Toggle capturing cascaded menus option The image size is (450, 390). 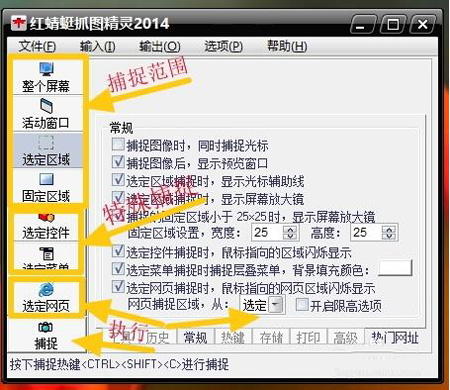[x=118, y=269]
